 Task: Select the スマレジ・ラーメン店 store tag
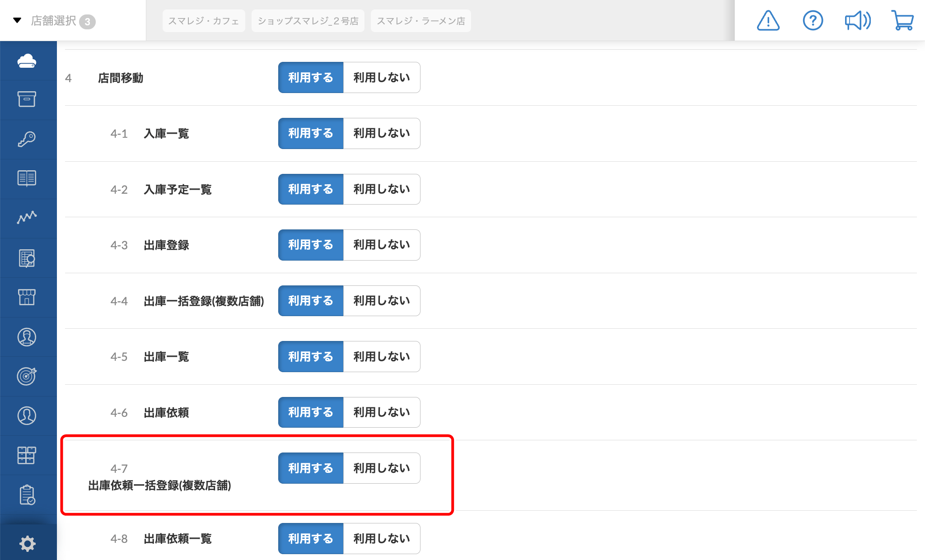(x=421, y=21)
